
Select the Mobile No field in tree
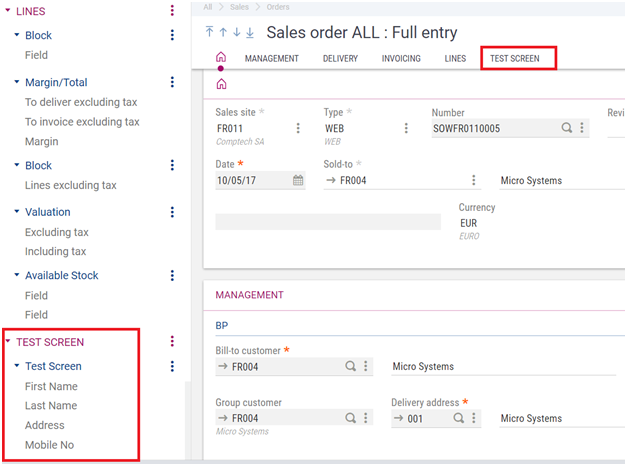49,445
